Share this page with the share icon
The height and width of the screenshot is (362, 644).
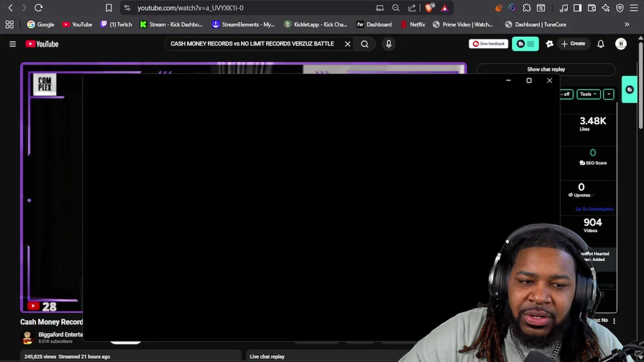click(412, 8)
